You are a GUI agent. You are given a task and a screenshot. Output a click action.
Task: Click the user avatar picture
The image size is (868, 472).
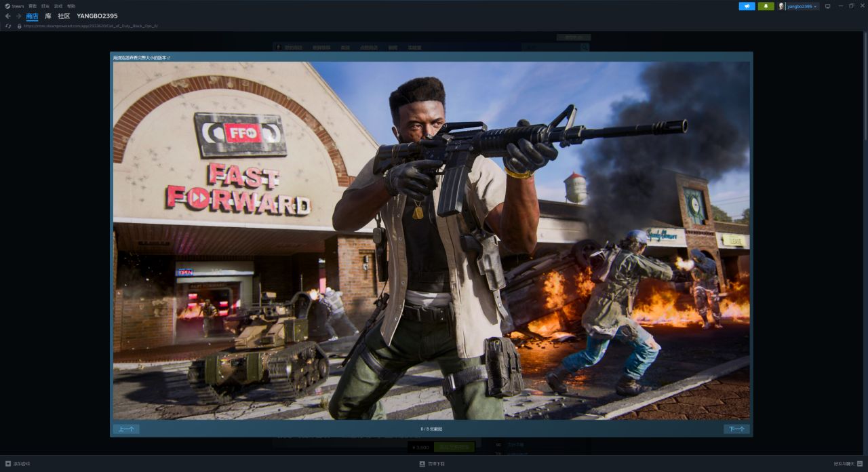781,6
